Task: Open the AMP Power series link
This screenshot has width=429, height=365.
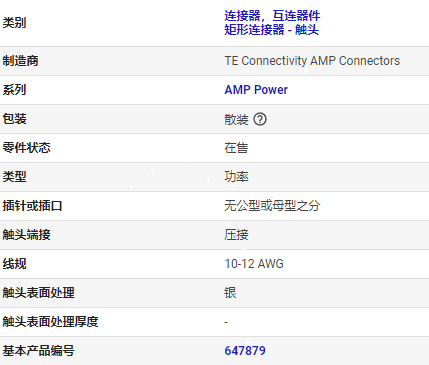Action: (256, 90)
